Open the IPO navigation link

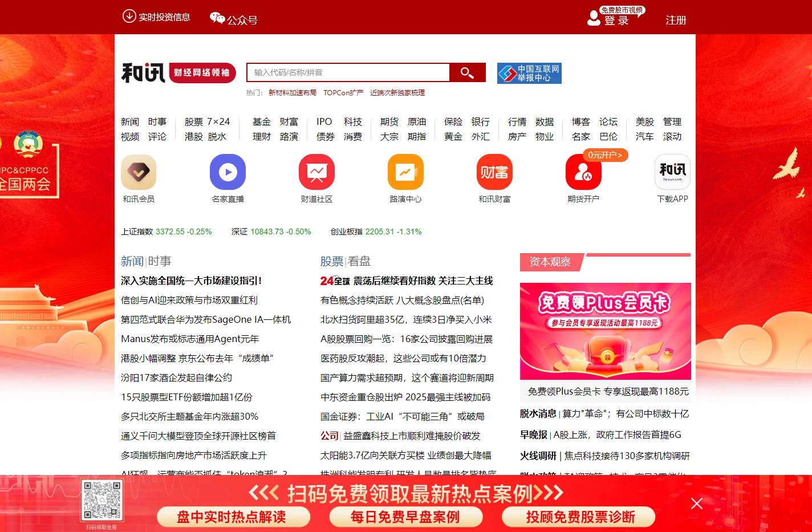pos(324,121)
